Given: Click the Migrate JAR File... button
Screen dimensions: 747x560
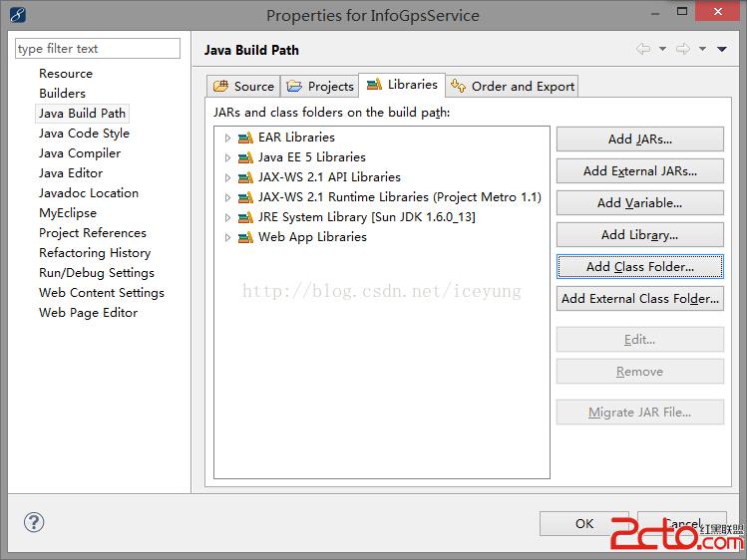Looking at the screenshot, I should click(x=640, y=413).
